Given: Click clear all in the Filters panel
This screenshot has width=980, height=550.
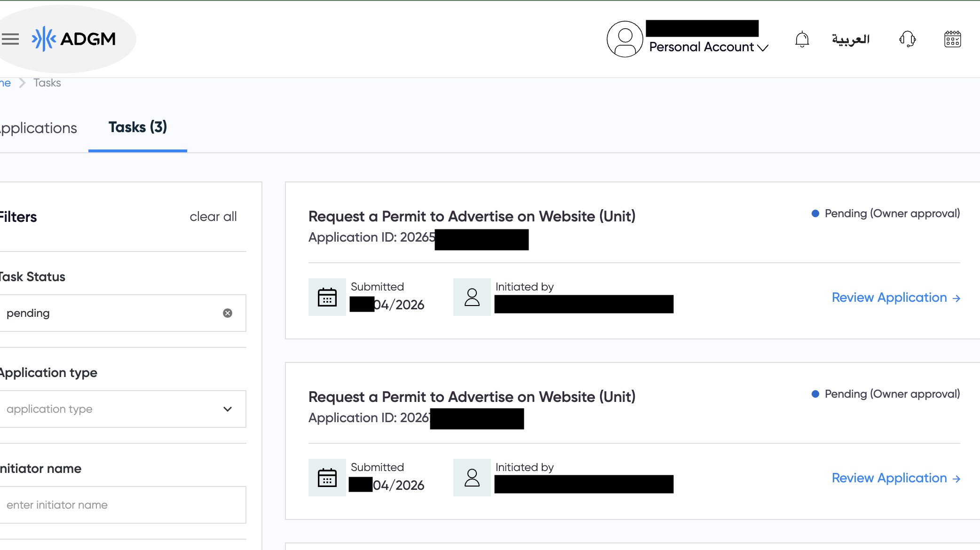Looking at the screenshot, I should [x=213, y=217].
